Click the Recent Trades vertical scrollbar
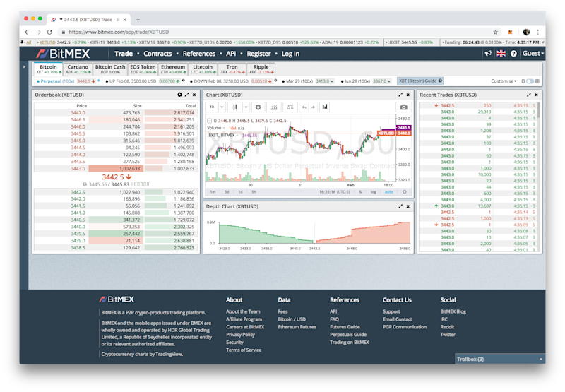Viewport: 565px width, 392px height. (539, 110)
